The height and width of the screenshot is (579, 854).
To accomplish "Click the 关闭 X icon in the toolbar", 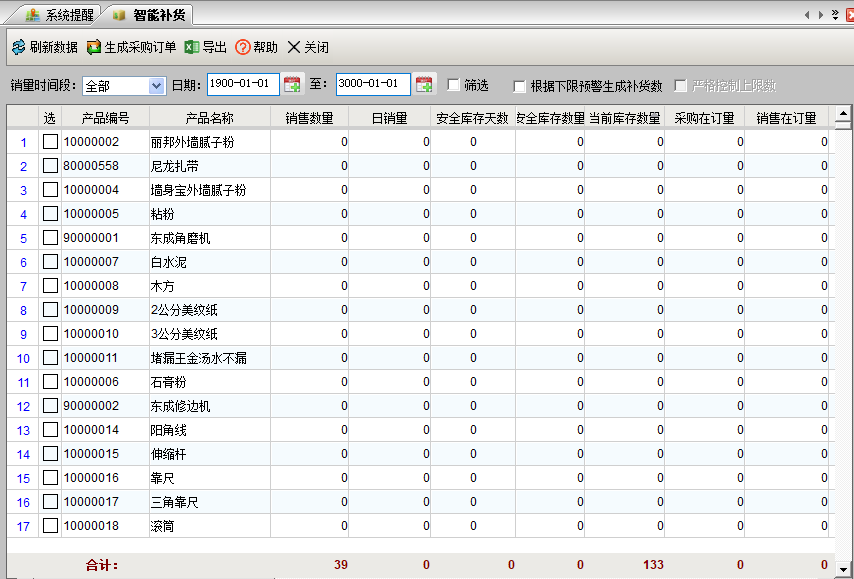I will (294, 47).
